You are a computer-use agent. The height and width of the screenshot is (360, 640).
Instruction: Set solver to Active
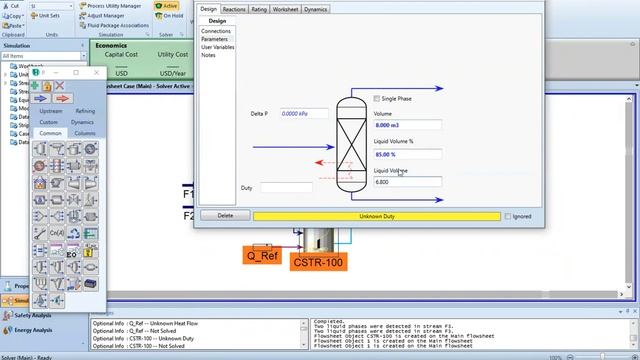[x=166, y=6]
